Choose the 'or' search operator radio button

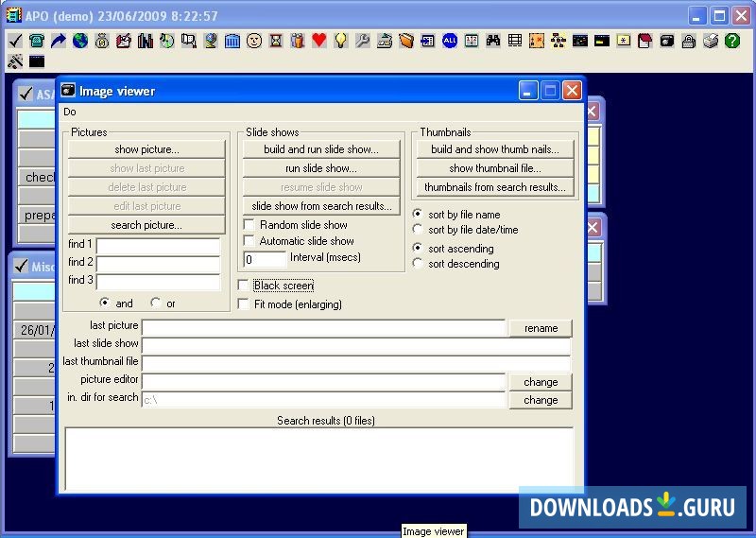(x=155, y=304)
